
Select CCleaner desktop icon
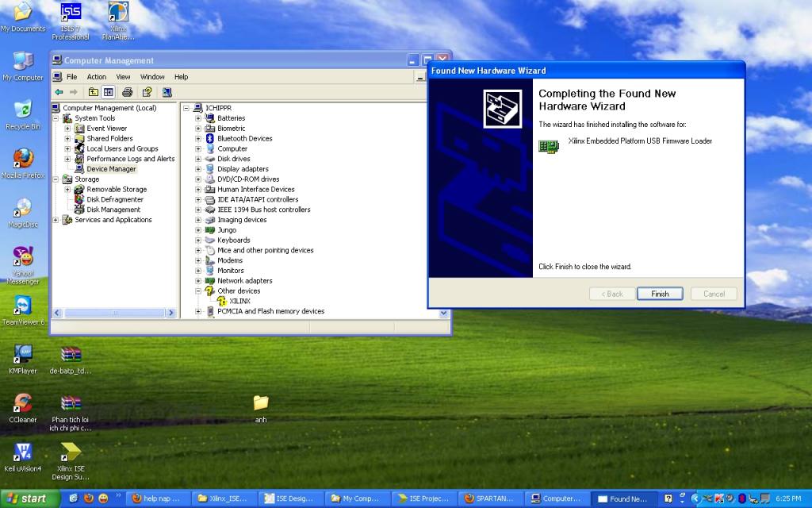23,407
